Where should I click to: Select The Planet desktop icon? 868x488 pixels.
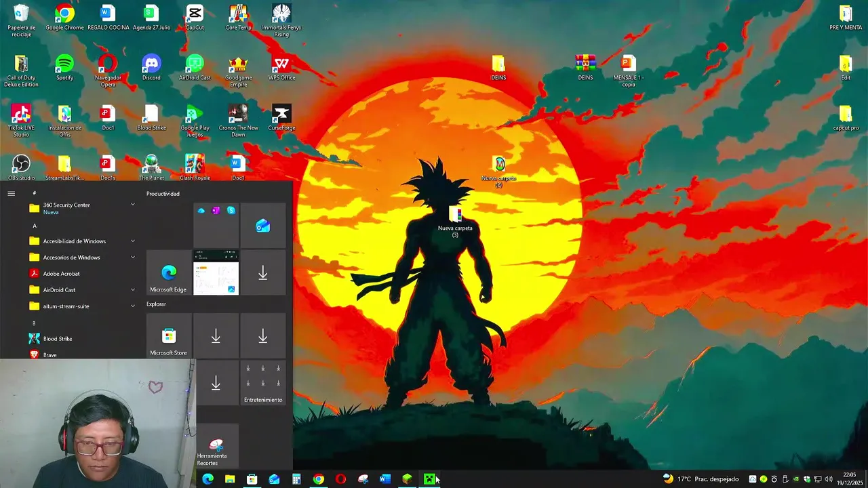pos(151,167)
